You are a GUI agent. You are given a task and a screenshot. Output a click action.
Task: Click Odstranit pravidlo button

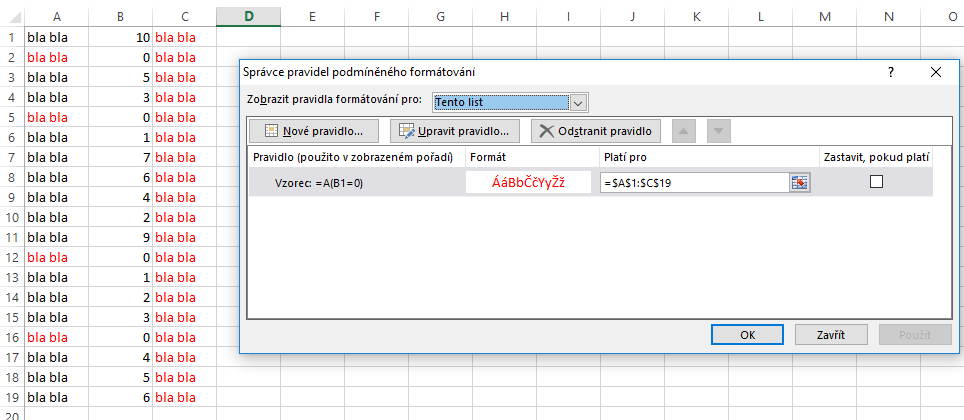coord(595,131)
